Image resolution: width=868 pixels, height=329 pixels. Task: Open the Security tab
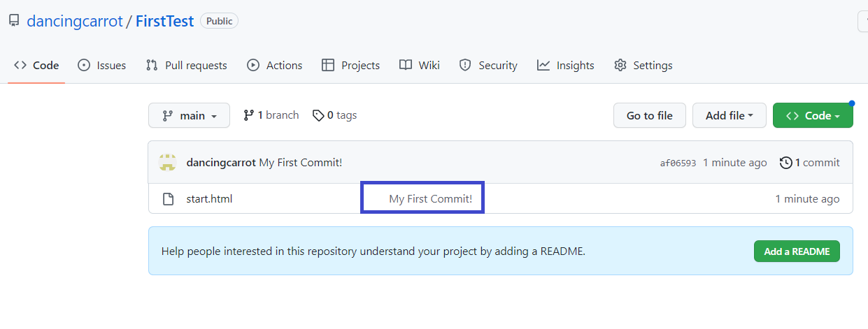(488, 65)
